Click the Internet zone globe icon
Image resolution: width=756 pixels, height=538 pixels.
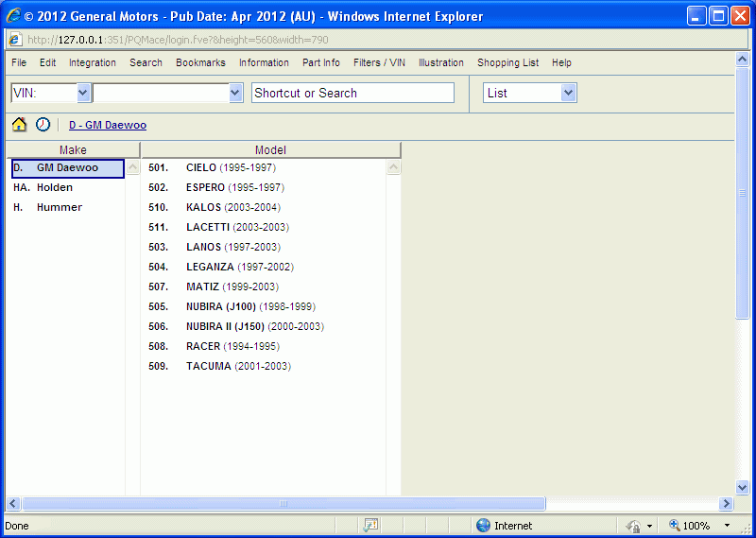coord(483,526)
